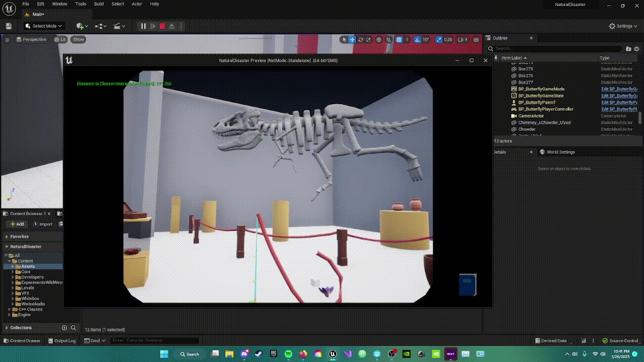This screenshot has width=644, height=362.
Task: Expand the Favorites section
Action: click(7, 237)
